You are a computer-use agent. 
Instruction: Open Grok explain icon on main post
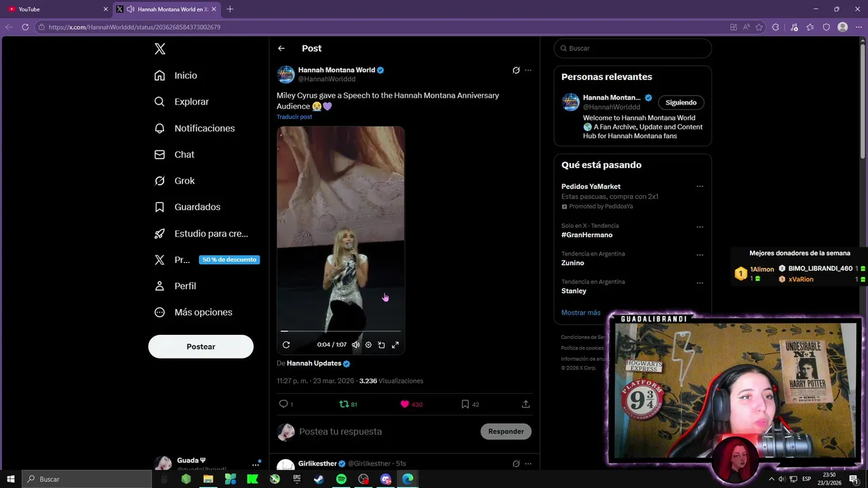tap(516, 70)
